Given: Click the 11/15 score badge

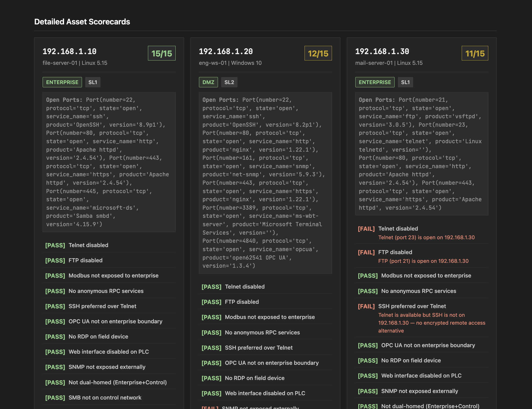Looking at the screenshot, I should (x=475, y=53).
